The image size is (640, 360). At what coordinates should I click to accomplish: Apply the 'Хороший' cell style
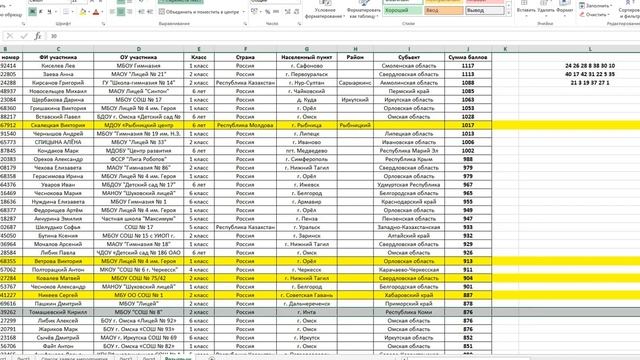pyautogui.click(x=402, y=11)
